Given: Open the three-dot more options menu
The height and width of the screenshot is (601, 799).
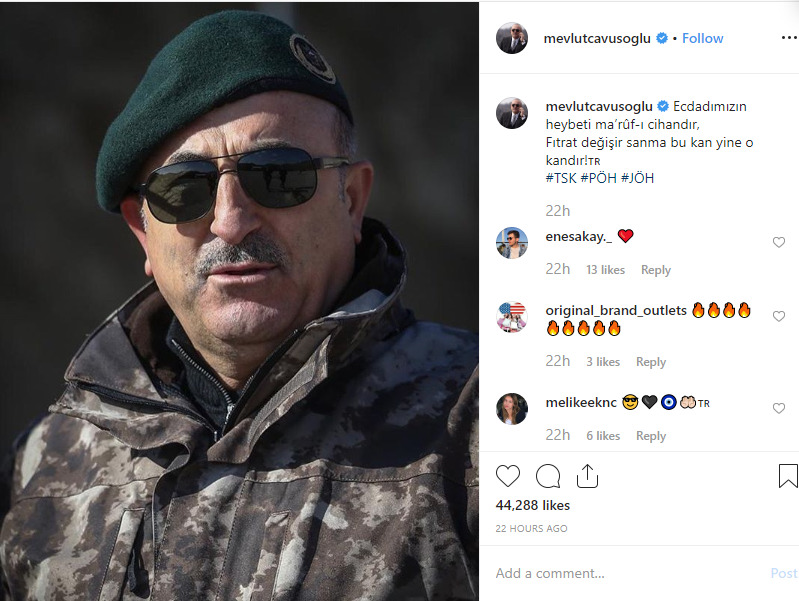Looking at the screenshot, I should [x=789, y=38].
